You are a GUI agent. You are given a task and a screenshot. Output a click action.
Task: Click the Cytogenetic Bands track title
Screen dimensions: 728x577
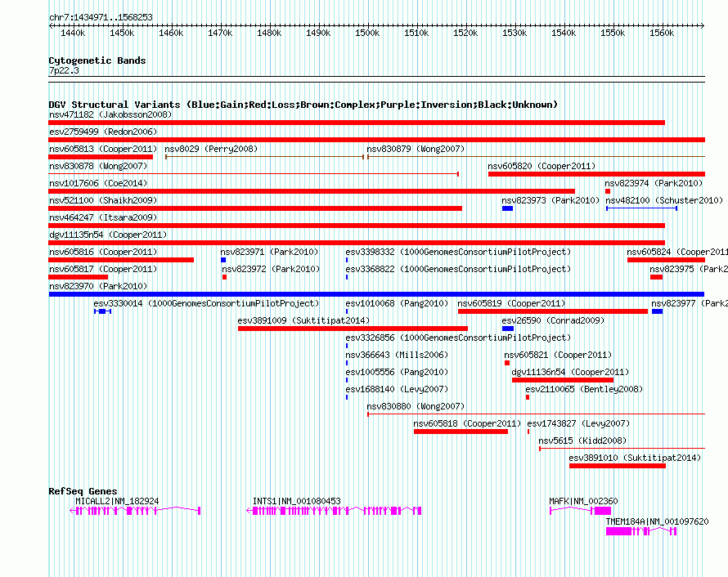(97, 60)
